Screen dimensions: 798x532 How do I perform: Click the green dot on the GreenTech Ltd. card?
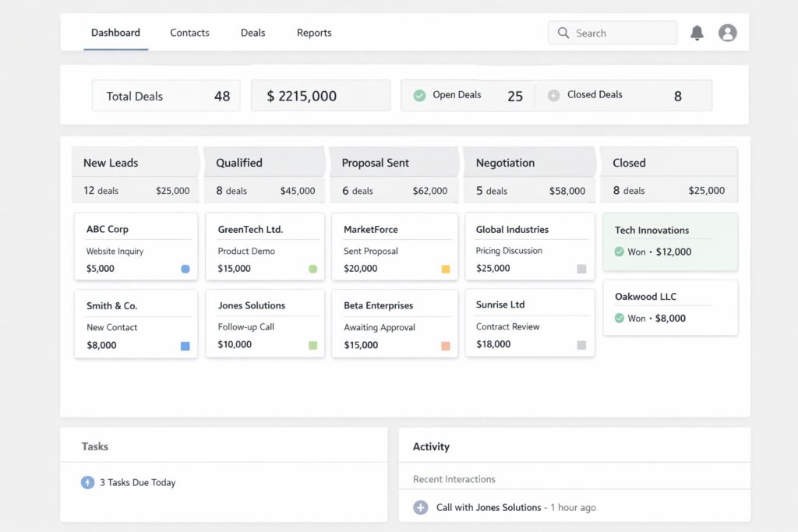point(312,269)
